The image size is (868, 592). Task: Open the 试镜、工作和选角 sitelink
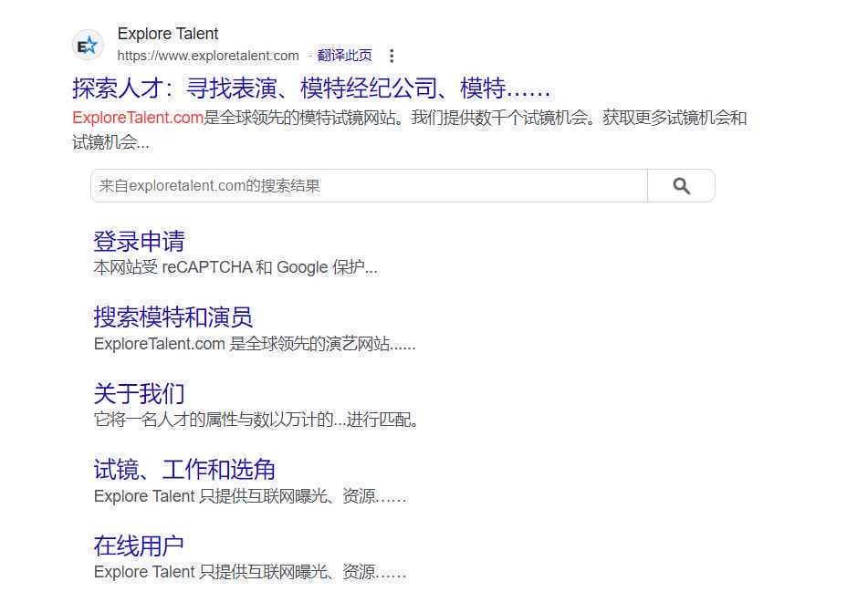tap(184, 469)
